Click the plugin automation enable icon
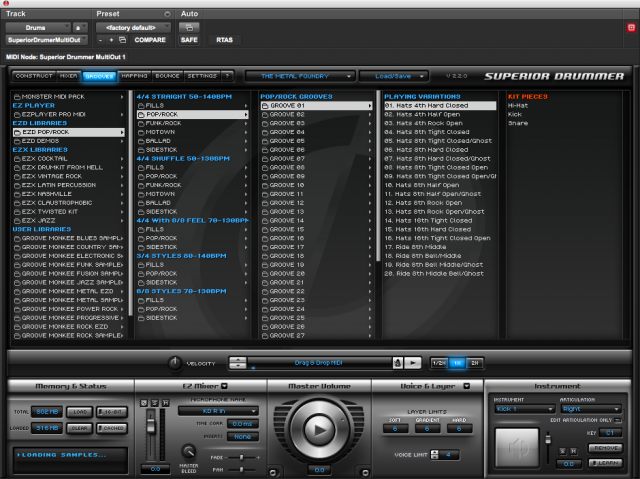The image size is (640, 479). [x=189, y=27]
